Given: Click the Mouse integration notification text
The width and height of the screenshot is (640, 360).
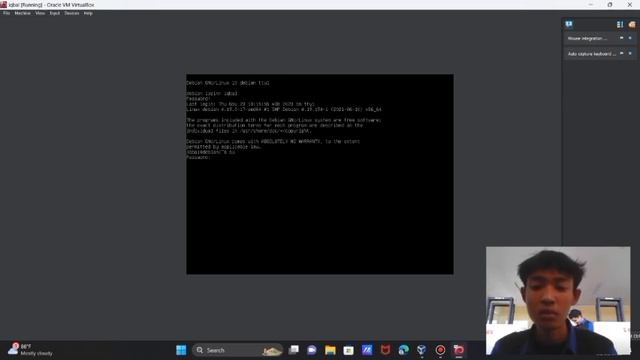Looking at the screenshot, I should (x=587, y=38).
